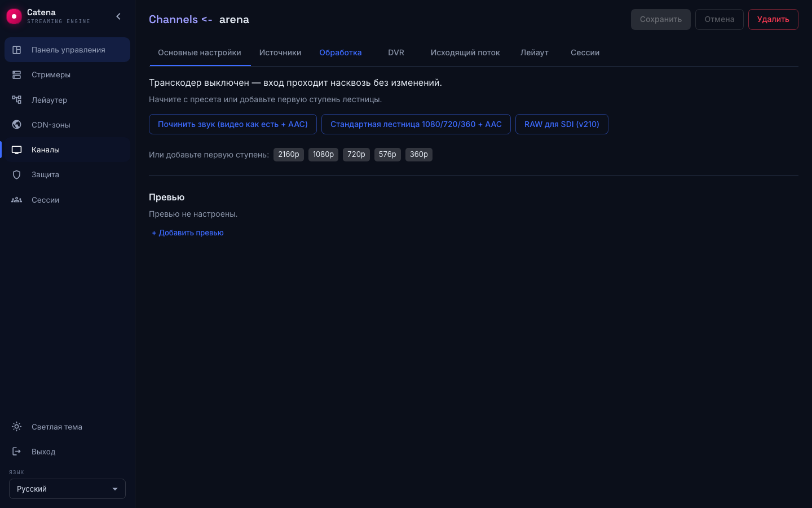Open the Исходящий поток tab

click(465, 52)
